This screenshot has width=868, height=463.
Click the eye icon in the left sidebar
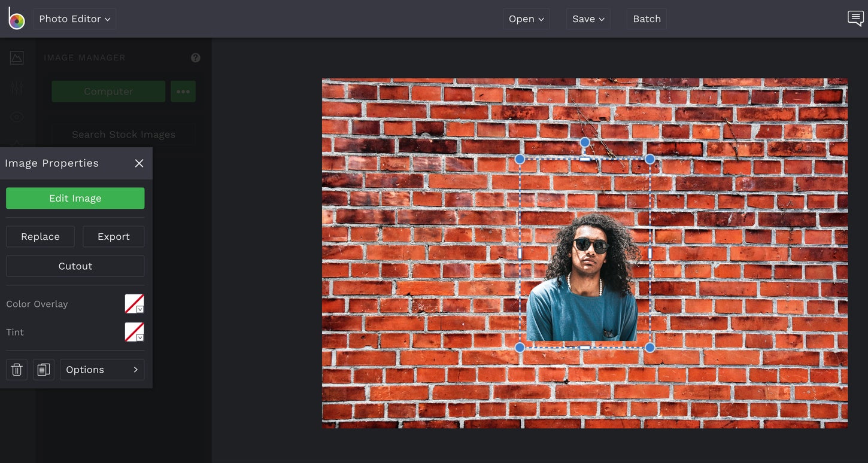pos(16,117)
